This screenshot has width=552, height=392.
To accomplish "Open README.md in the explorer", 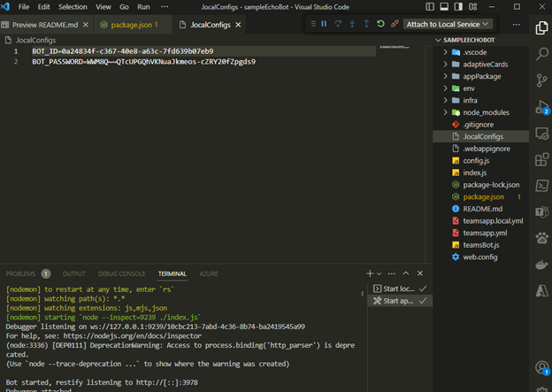I will coord(481,209).
